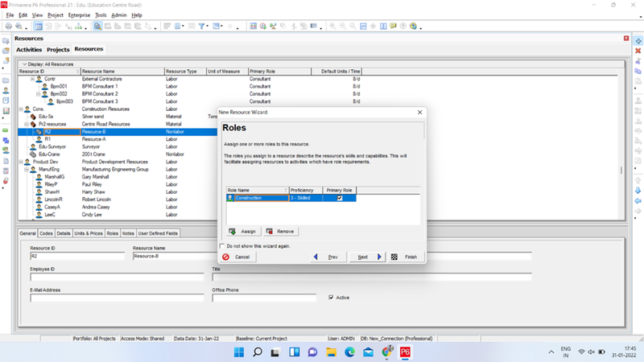Click the Next button in wizard
644x362 pixels.
366,257
